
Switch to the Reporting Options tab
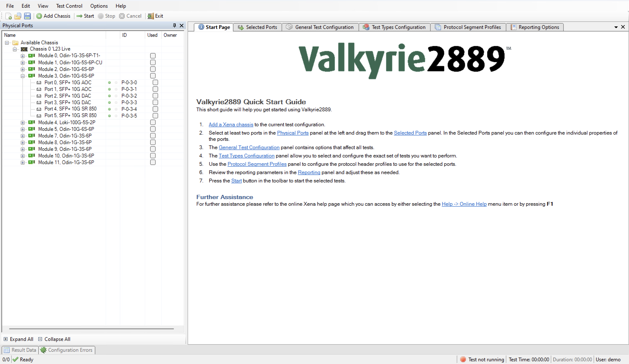(x=535, y=27)
